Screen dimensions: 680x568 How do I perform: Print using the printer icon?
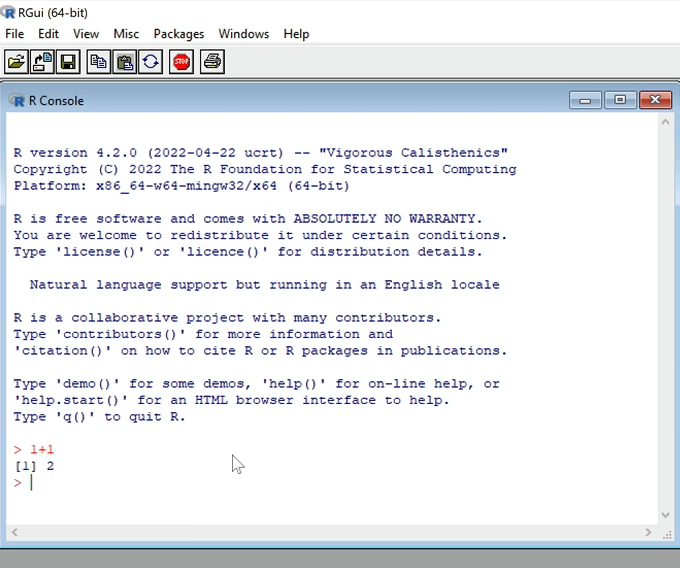pyautogui.click(x=212, y=62)
